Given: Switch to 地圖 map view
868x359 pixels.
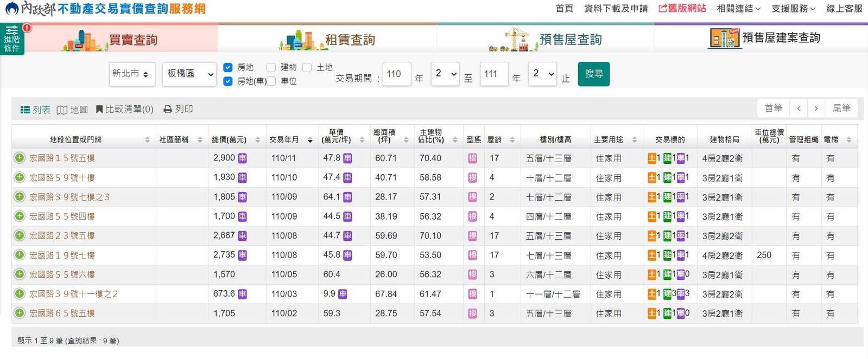Looking at the screenshot, I should pyautogui.click(x=72, y=110).
